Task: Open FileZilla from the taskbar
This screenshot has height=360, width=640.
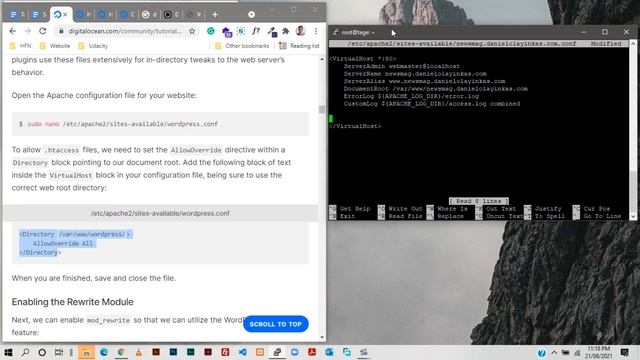Action: click(225, 352)
